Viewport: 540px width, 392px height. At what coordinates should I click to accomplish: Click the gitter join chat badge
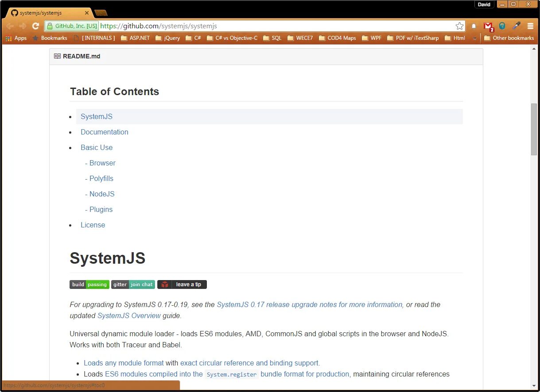pyautogui.click(x=133, y=284)
